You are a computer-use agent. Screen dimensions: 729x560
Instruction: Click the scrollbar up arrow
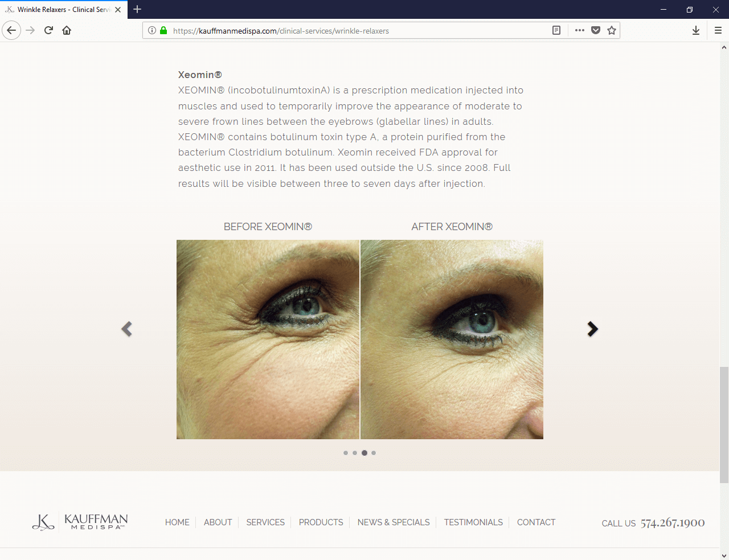724,47
